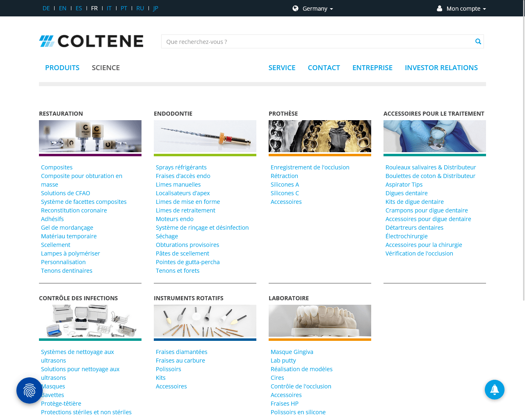Switch language to PT
The height and width of the screenshot is (420, 525).
click(x=124, y=8)
